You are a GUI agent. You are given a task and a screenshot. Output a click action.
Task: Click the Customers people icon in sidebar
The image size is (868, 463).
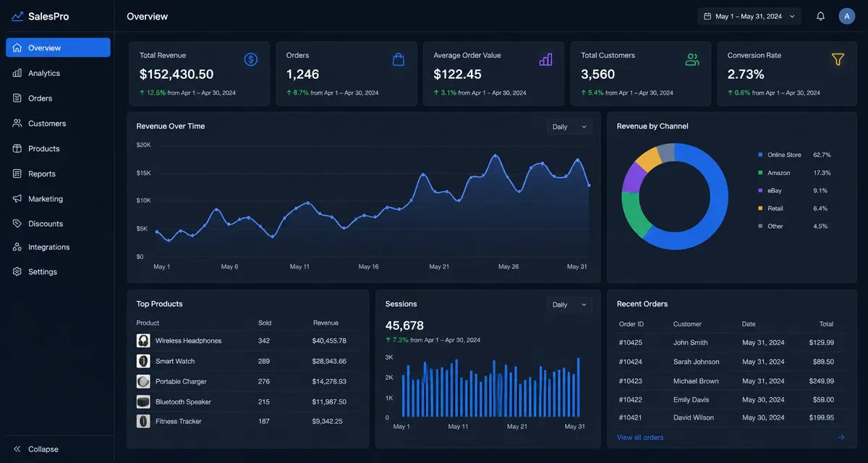point(17,124)
